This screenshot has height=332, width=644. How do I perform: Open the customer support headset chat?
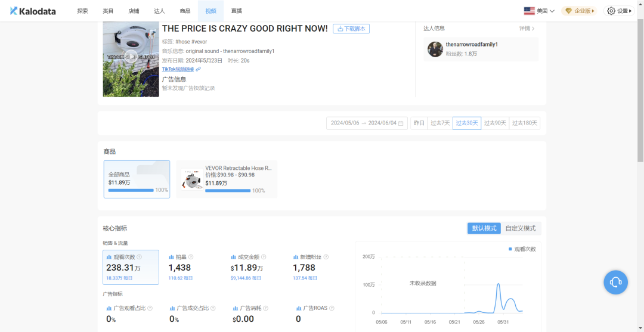pos(615,282)
